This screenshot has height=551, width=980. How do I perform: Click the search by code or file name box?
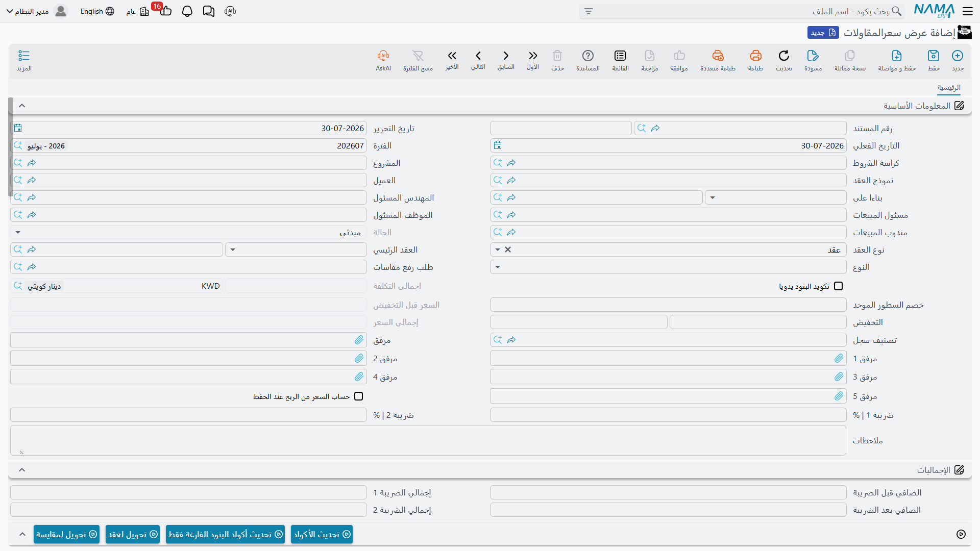pos(742,11)
